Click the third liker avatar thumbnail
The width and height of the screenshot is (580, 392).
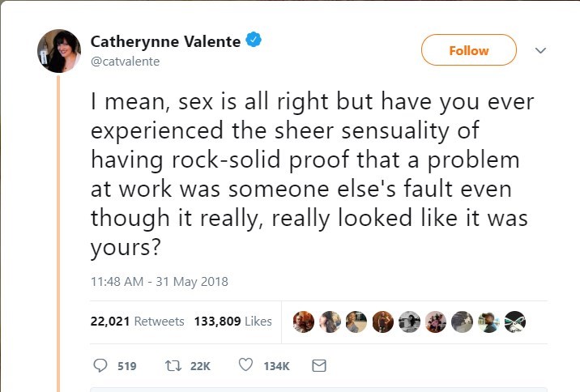(356, 322)
